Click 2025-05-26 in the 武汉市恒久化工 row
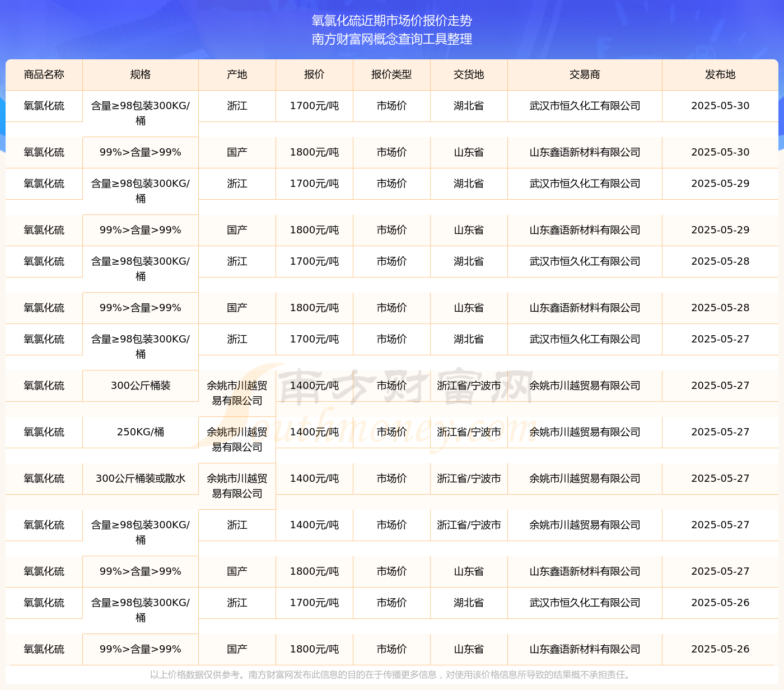 [720, 603]
